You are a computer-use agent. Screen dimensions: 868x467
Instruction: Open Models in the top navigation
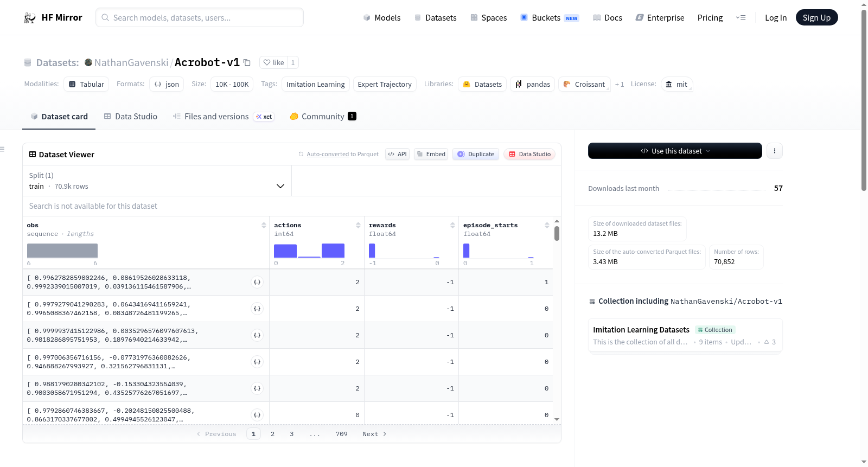382,18
